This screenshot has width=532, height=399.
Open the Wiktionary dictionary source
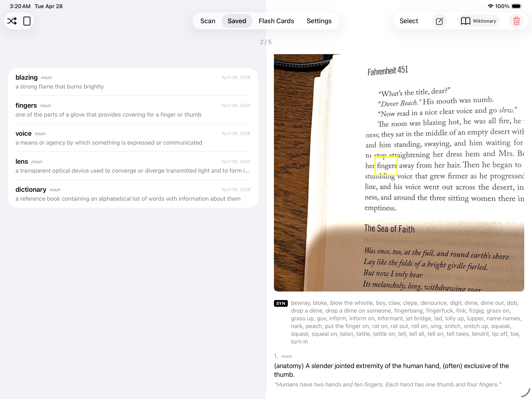coord(478,21)
